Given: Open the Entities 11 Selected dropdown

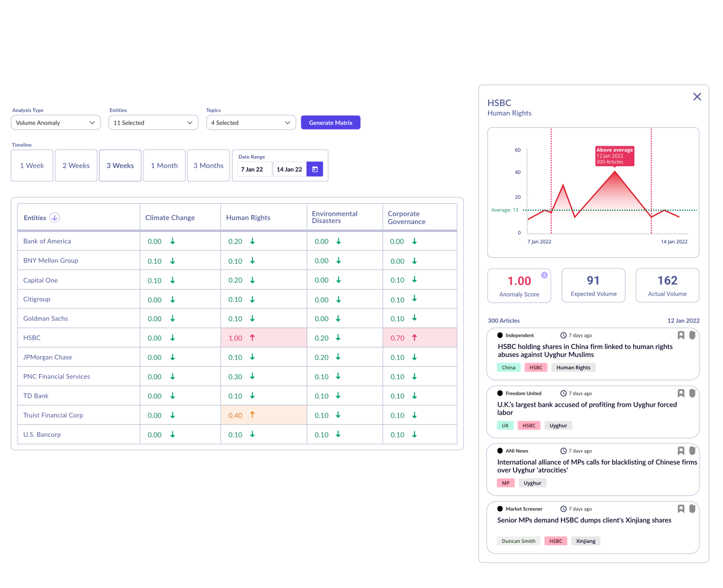Looking at the screenshot, I should 154,122.
